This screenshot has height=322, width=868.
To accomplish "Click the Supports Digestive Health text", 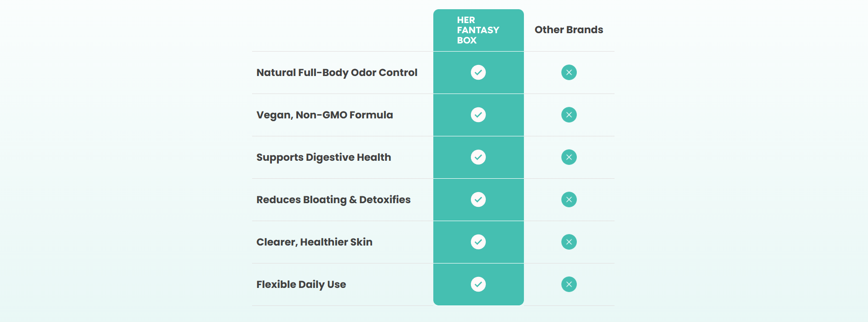I will (323, 158).
